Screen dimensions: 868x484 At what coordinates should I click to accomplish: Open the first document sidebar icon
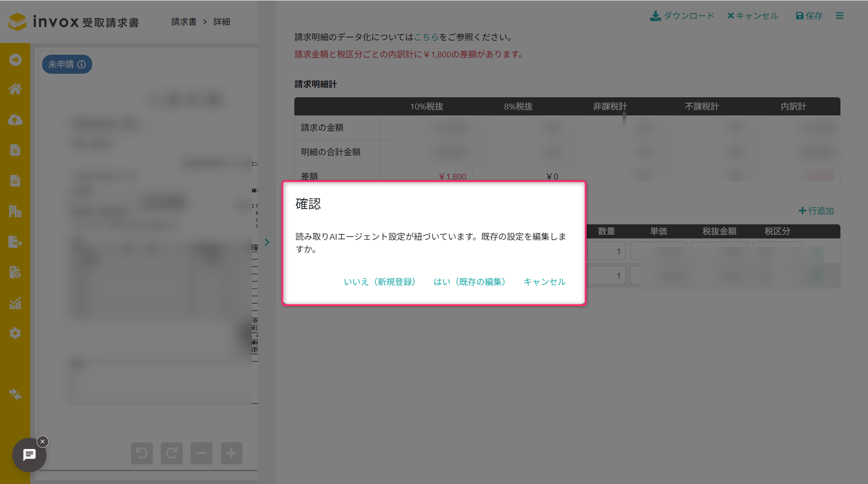pos(15,150)
